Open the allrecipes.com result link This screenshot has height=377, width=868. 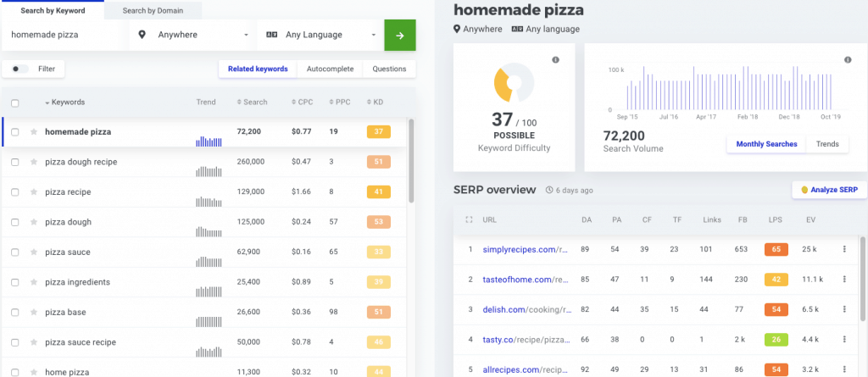(x=526, y=369)
